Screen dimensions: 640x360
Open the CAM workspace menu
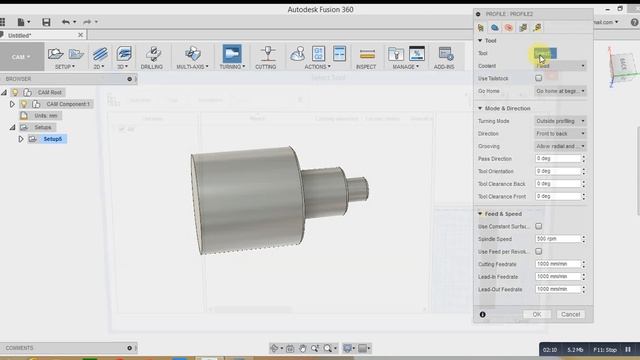tap(21, 57)
